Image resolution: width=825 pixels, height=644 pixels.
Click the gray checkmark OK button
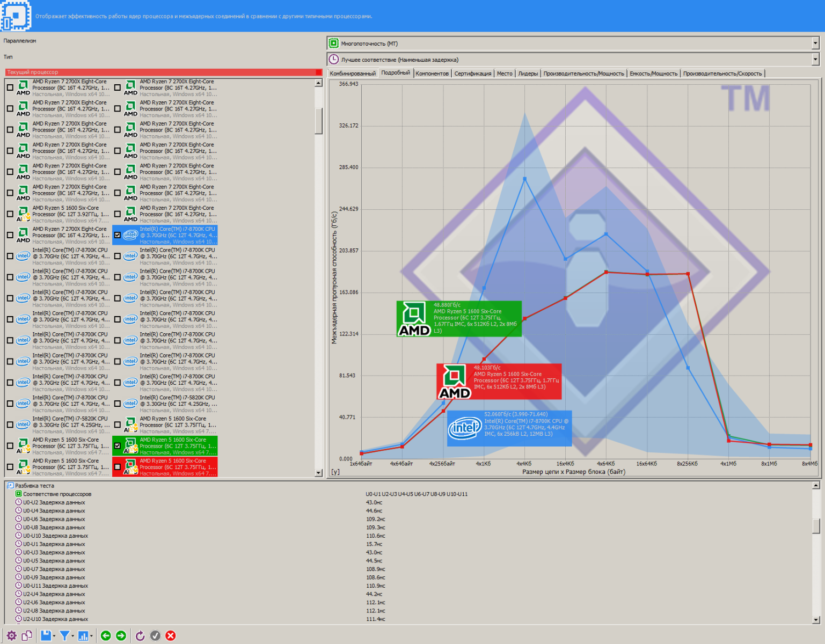pyautogui.click(x=155, y=636)
